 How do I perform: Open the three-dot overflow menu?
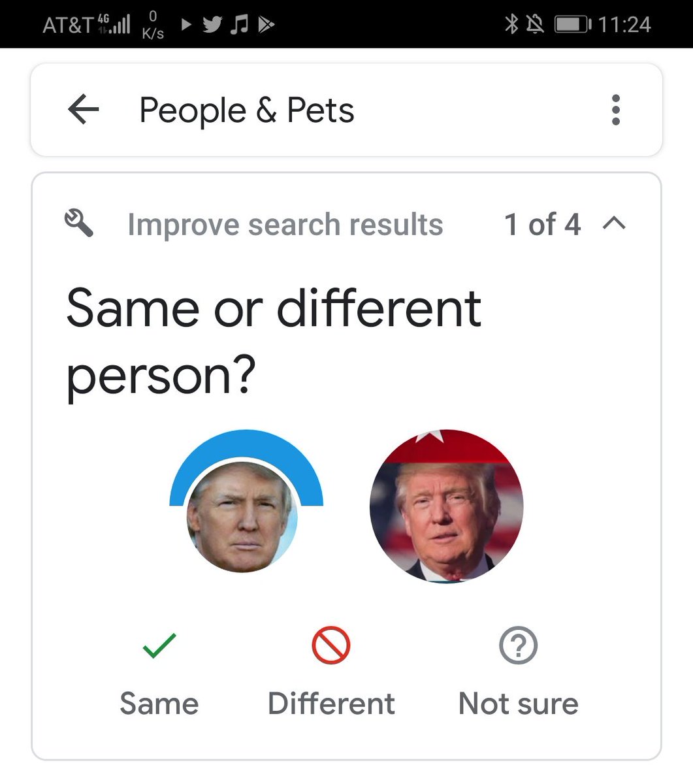pos(615,110)
